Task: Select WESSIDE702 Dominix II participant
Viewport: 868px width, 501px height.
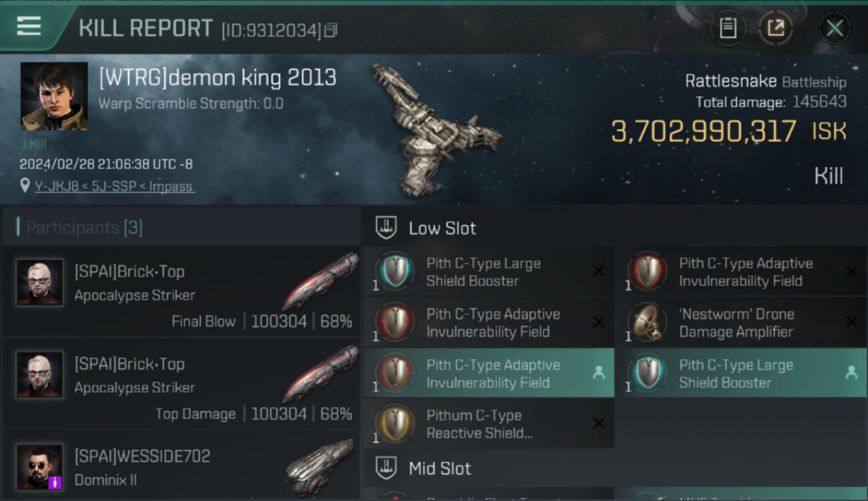Action: tap(181, 466)
